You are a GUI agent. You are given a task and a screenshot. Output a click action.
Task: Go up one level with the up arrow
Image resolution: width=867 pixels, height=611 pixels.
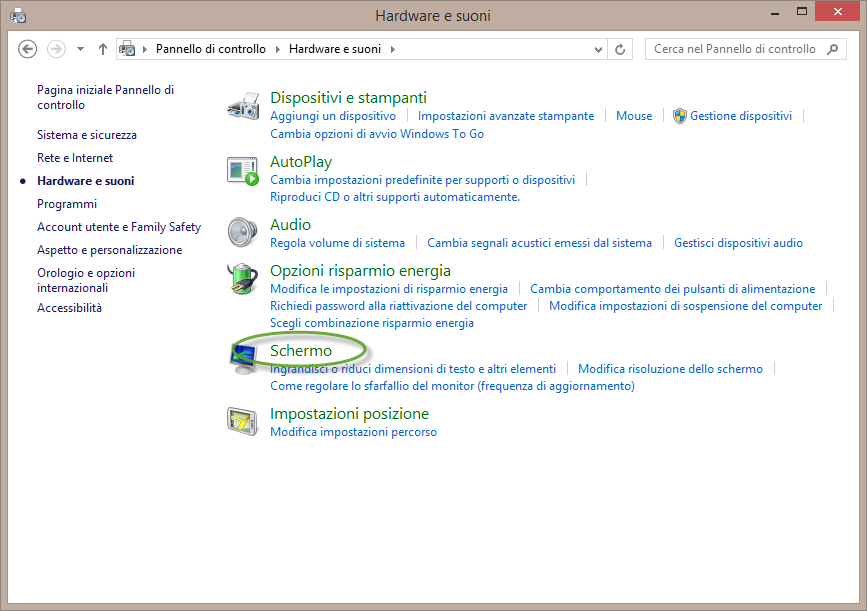click(103, 49)
